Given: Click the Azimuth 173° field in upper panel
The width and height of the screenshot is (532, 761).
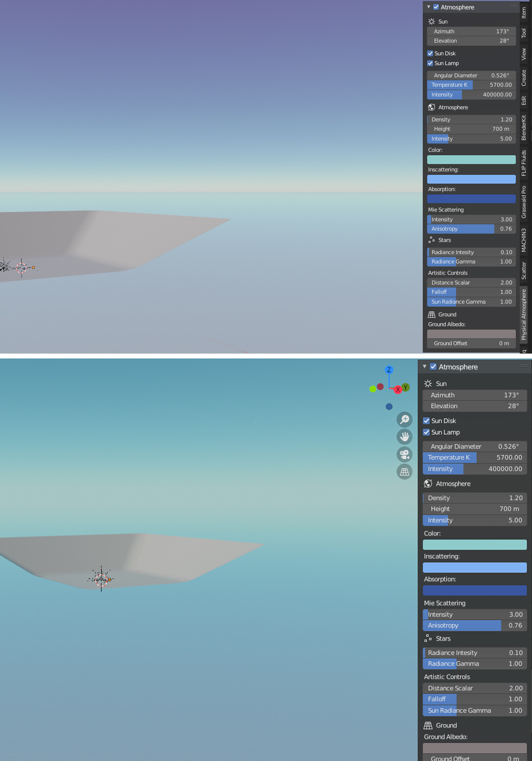Looking at the screenshot, I should (x=471, y=31).
